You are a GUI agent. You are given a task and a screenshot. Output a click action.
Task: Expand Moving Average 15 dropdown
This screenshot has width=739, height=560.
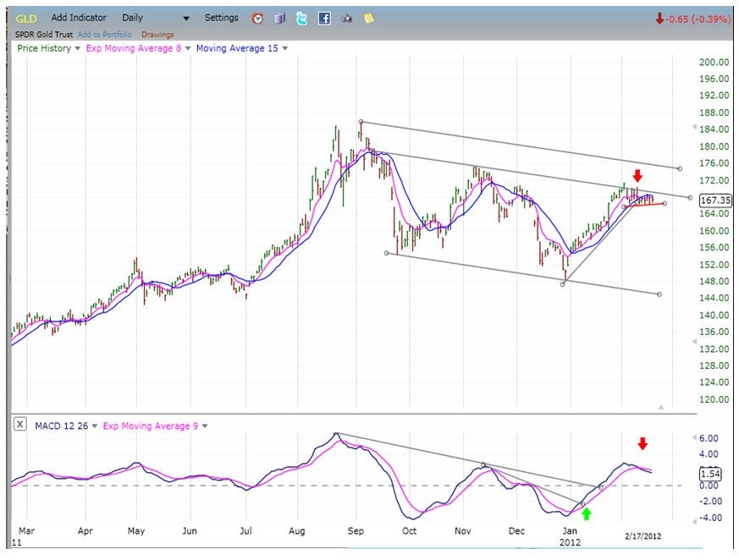tap(284, 48)
